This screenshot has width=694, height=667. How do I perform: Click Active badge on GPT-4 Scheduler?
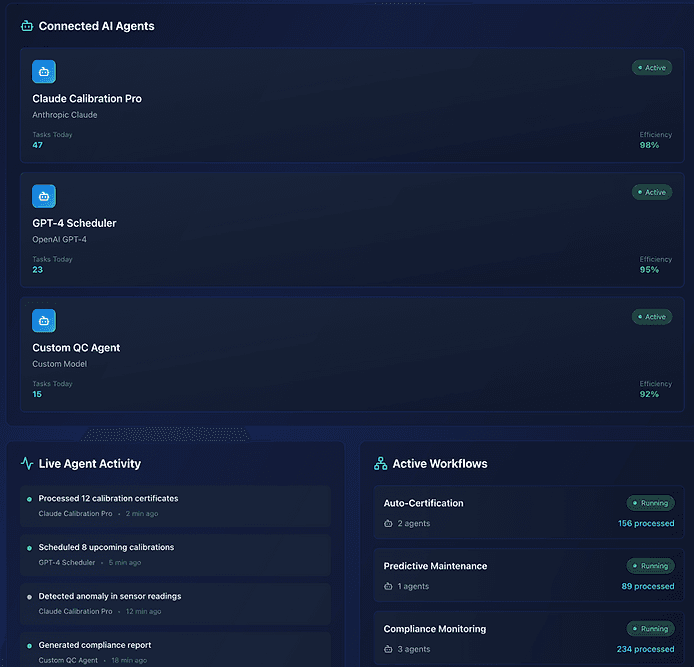tap(652, 192)
